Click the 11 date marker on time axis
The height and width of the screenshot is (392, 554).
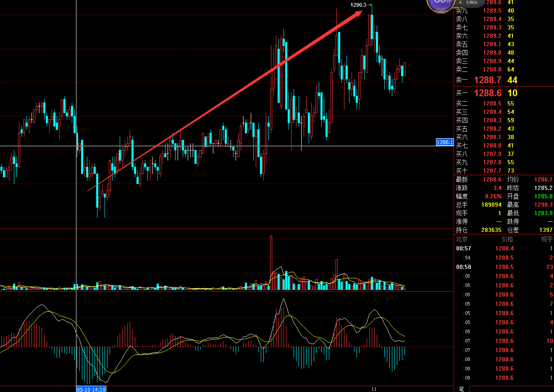(374, 389)
